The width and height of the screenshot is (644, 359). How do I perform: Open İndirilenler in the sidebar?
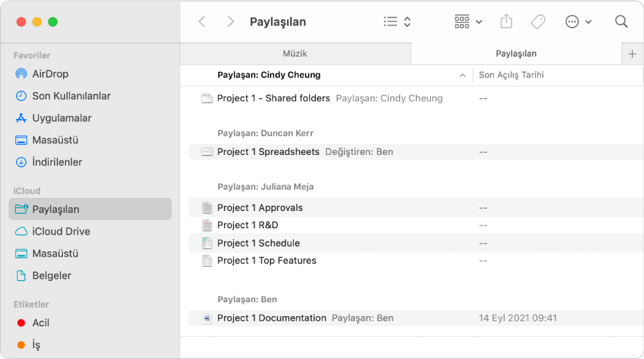[x=57, y=163]
